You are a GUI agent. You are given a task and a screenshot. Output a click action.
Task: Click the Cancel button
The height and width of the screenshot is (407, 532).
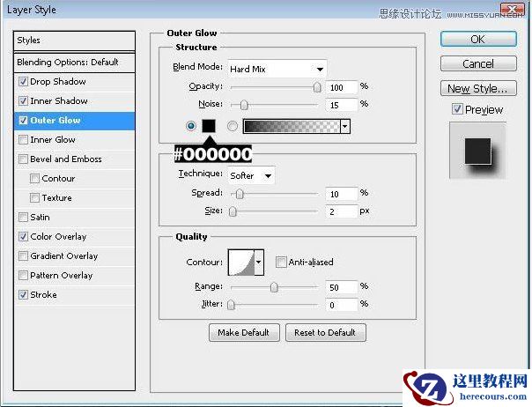tap(478, 63)
